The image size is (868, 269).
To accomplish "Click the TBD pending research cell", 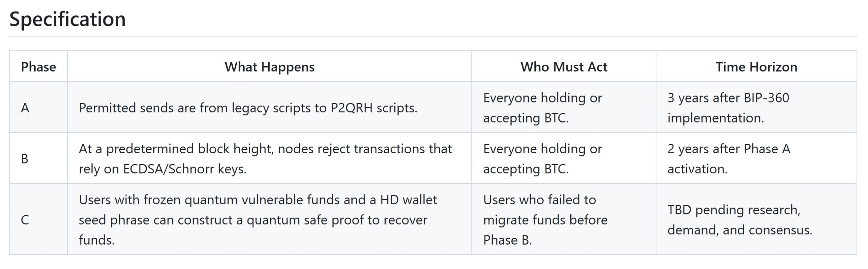I will [x=740, y=220].
